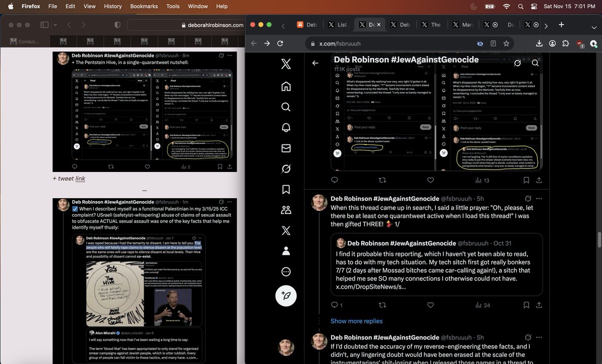Open browser downloads via the download icon
Screen dimensions: 602x364
pyautogui.click(x=538, y=44)
